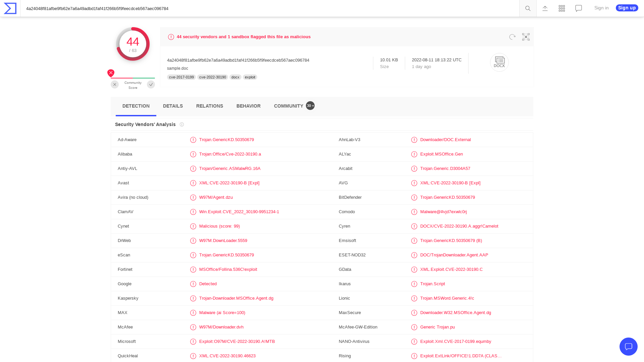Click the reanalyze refresh icon
The image size is (644, 362).
tap(512, 37)
